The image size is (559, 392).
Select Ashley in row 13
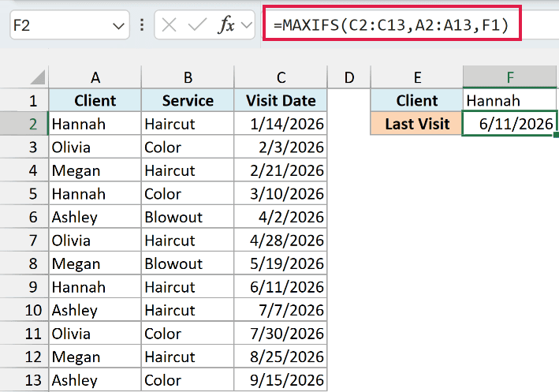coord(95,380)
